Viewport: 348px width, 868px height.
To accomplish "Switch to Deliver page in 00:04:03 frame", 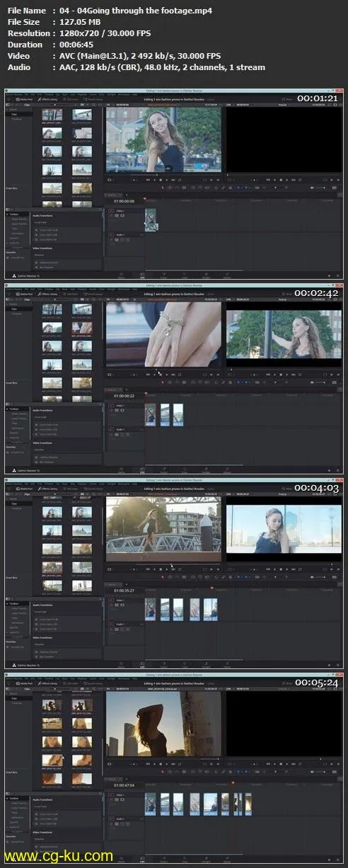I will pos(227,664).
